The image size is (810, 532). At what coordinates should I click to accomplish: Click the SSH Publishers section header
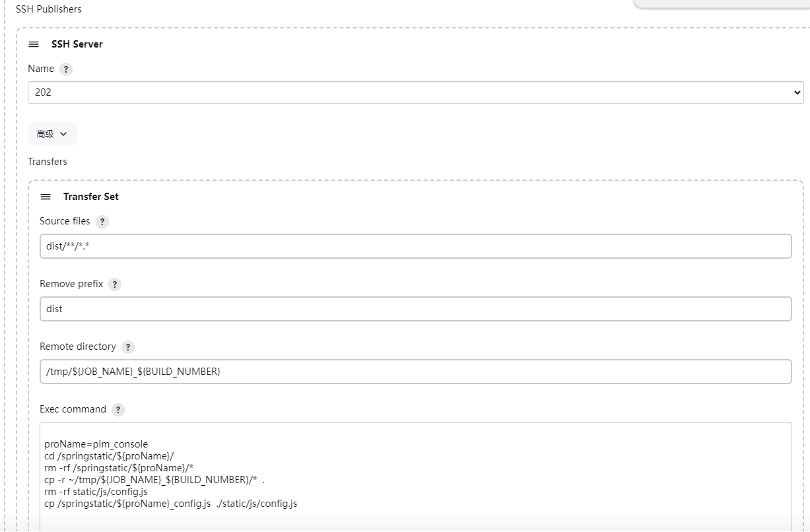pos(50,9)
